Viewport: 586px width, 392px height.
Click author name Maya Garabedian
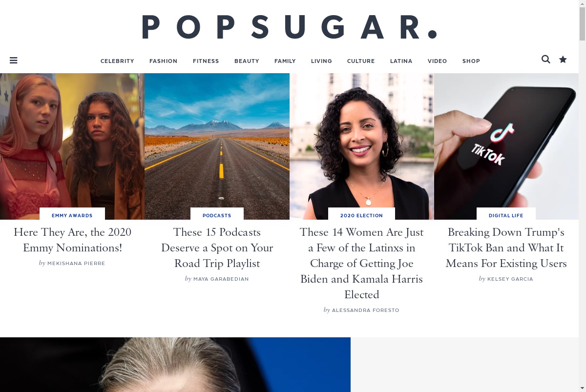[x=221, y=279]
